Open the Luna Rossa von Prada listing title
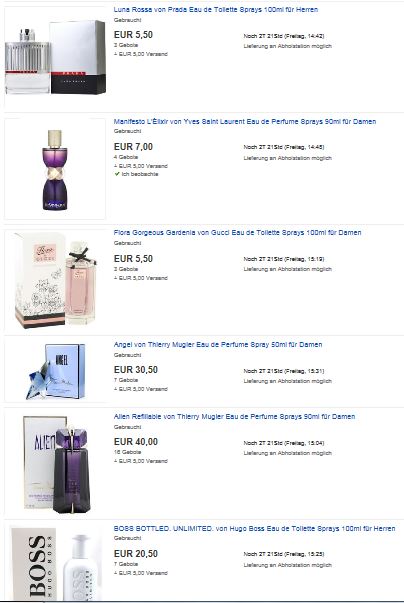The image size is (404, 603). point(216,10)
